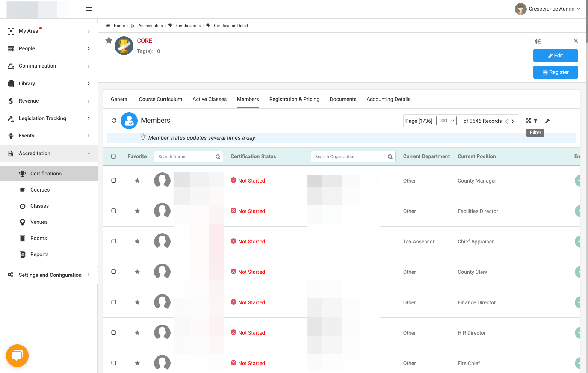This screenshot has height=373, width=588.
Task: Check the Facilities Director row checkbox
Action: click(113, 211)
